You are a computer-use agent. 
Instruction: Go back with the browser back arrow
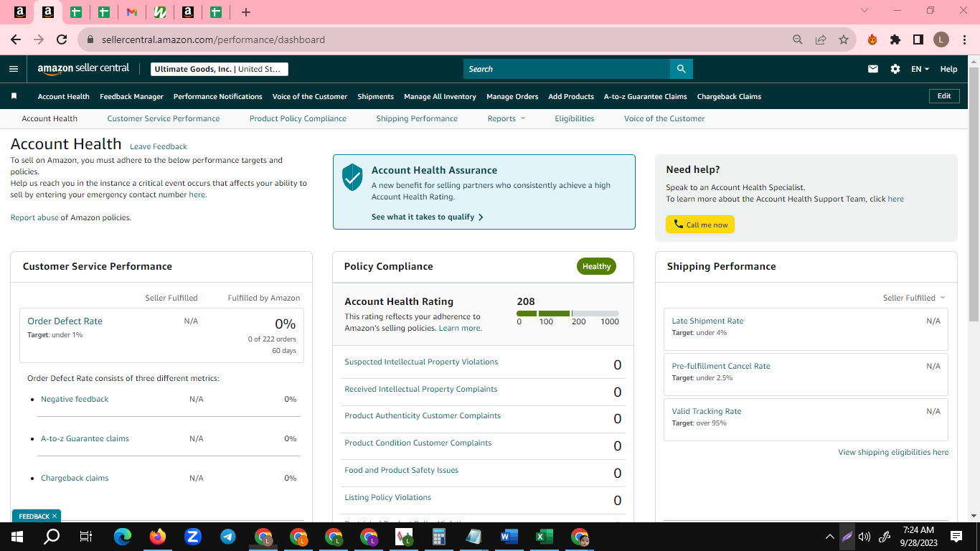(16, 40)
